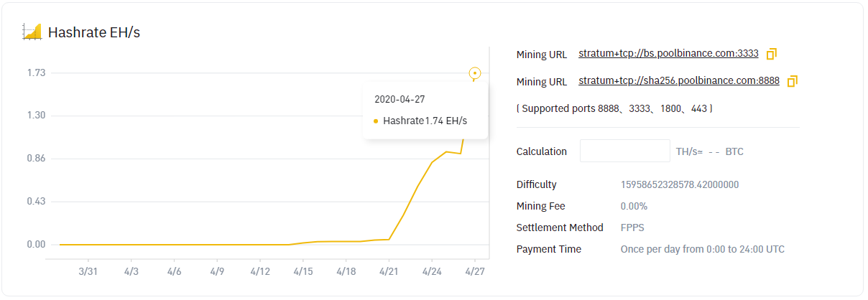
Task: Open the stratum+tcp://sha256.poolbinance.com:8888 link
Action: pyautogui.click(x=678, y=81)
